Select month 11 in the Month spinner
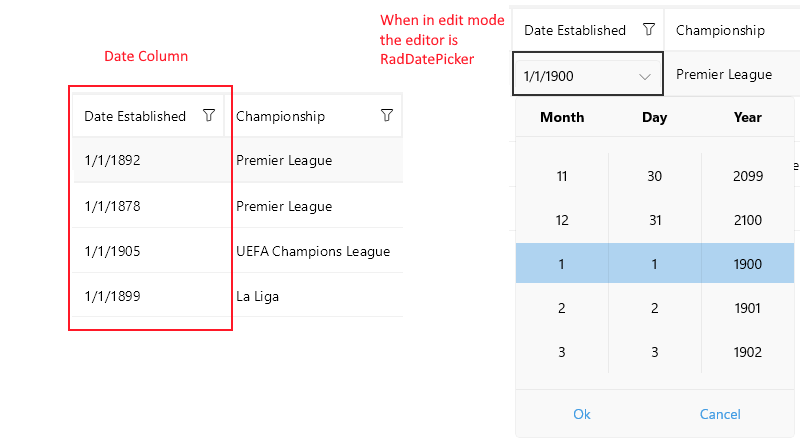The width and height of the screenshot is (800, 443). coord(561,176)
